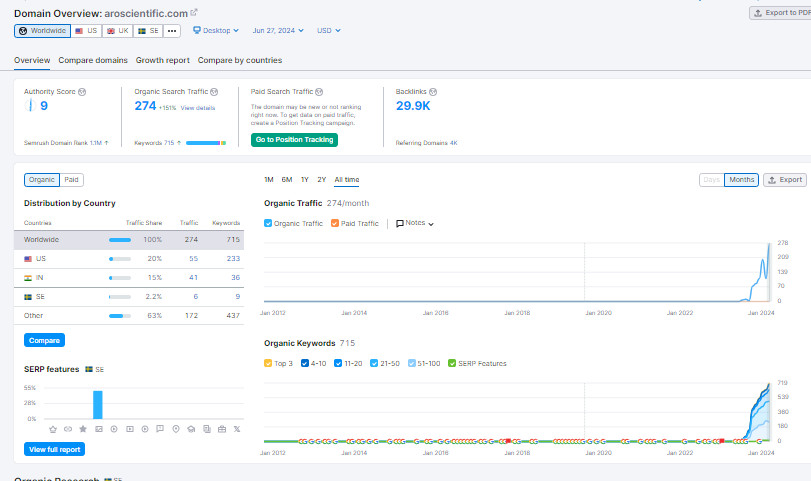The height and width of the screenshot is (481, 811).
Task: Set chart range to 2Y
Action: (321, 179)
